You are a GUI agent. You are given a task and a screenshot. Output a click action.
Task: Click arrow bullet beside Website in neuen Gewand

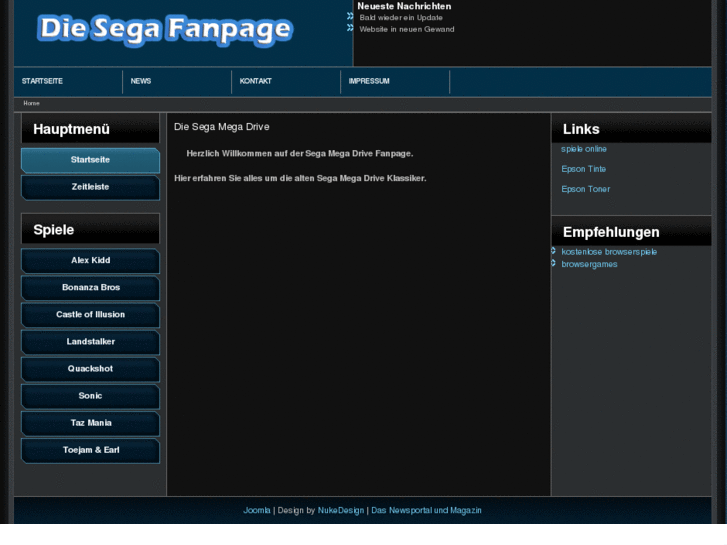click(x=350, y=28)
